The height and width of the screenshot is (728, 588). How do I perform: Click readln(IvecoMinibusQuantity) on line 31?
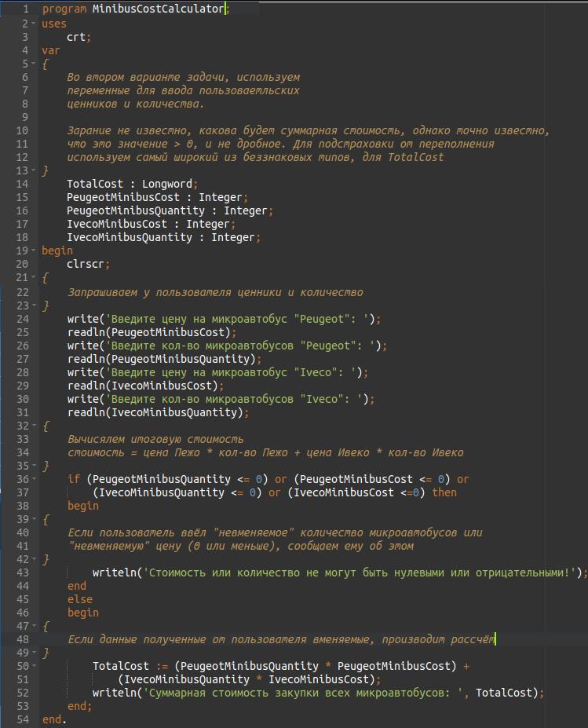(x=157, y=412)
